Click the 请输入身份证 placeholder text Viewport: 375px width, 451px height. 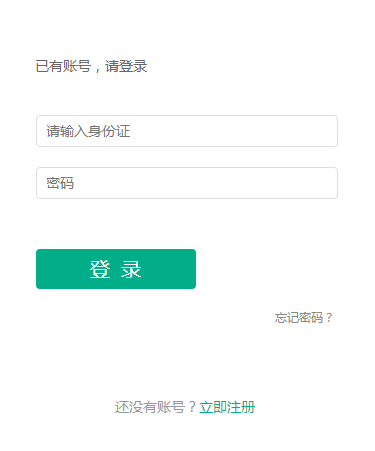[x=88, y=131]
